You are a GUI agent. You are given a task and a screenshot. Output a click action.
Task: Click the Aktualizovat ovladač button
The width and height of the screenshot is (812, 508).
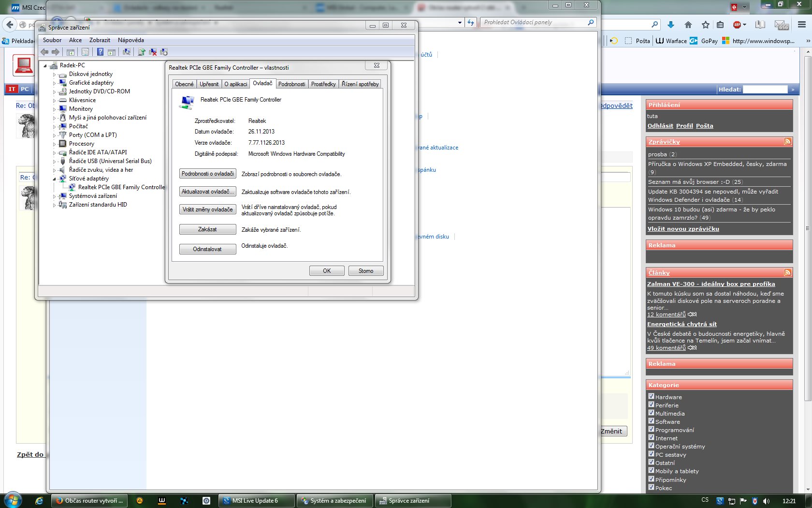point(208,192)
